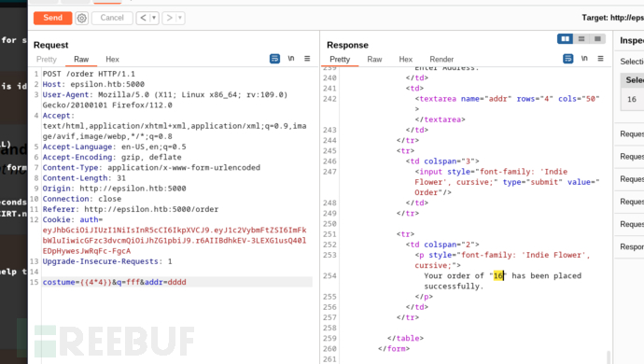The height and width of the screenshot is (364, 644).
Task: Click the Connection: close header
Action: pos(82,199)
